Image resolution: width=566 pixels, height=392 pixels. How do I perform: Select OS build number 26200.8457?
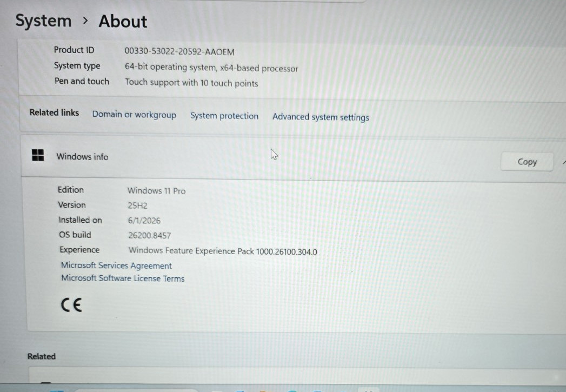tap(149, 235)
